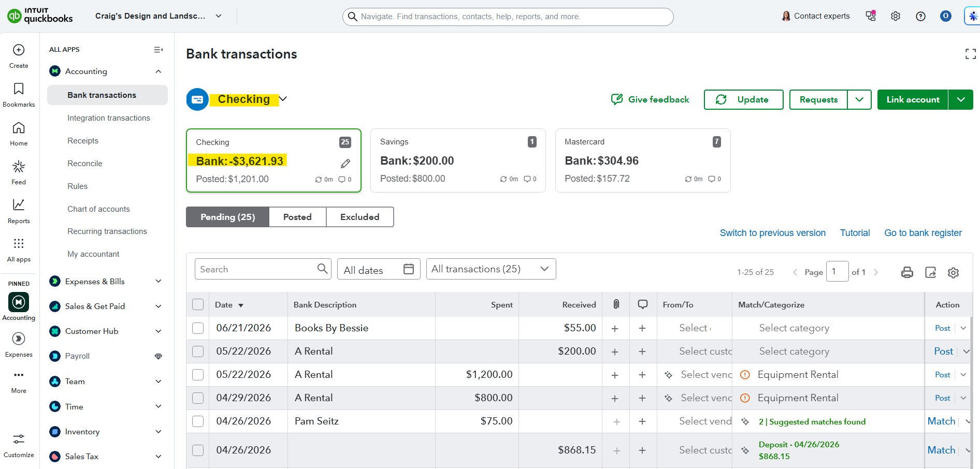The width and height of the screenshot is (980, 469).
Task: Check the Pam Seitz transaction
Action: click(x=198, y=421)
